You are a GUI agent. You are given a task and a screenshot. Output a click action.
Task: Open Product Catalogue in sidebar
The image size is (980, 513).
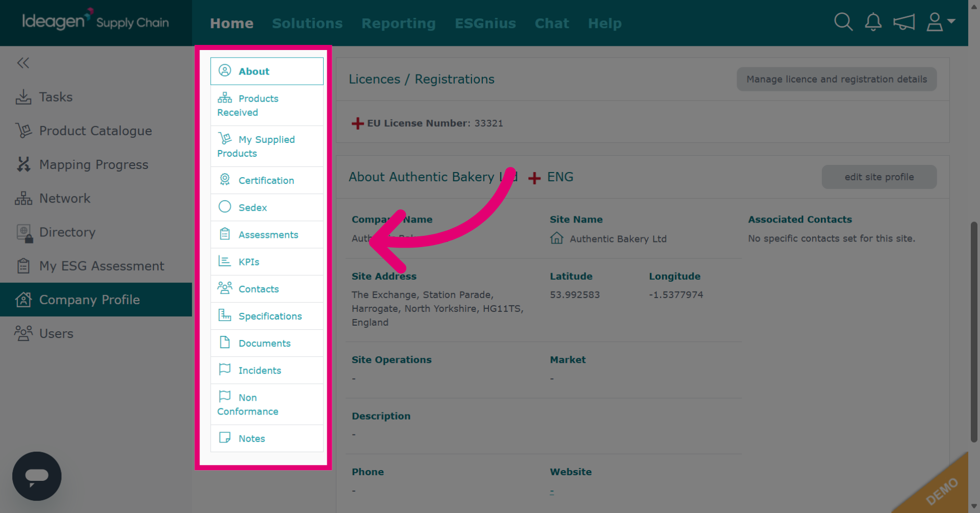click(96, 131)
